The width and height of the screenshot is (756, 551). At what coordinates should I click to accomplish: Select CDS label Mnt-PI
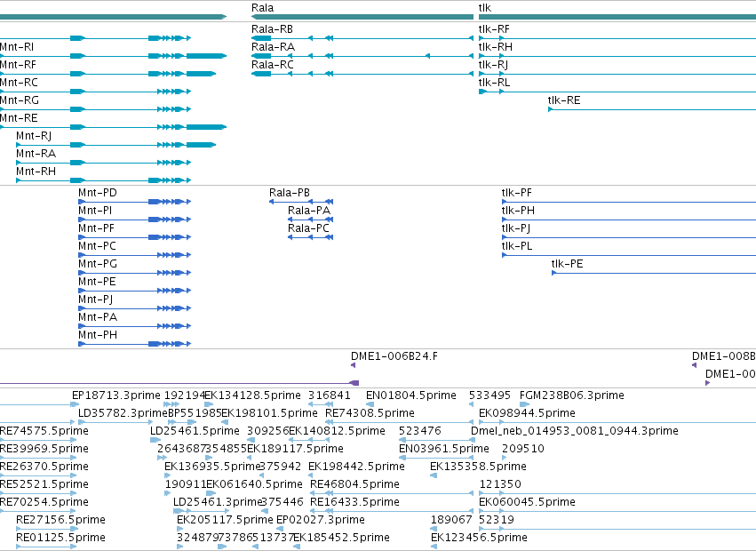coord(95,211)
